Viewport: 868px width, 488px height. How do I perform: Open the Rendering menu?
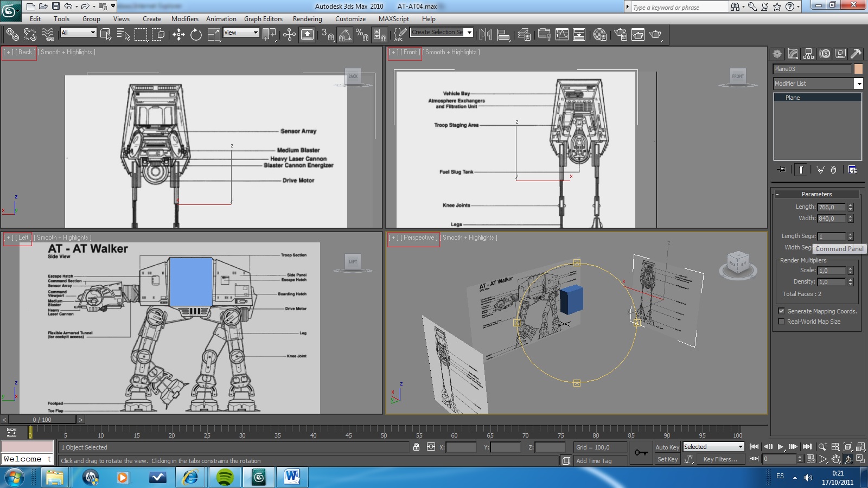coord(307,18)
